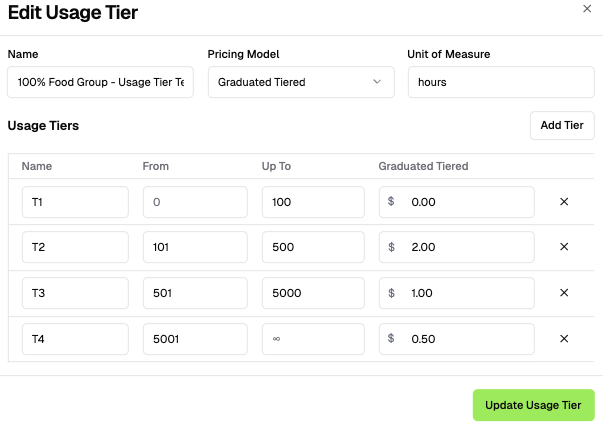Close the Edit Usage Tier dialog
603x427 pixels.
coord(587,8)
